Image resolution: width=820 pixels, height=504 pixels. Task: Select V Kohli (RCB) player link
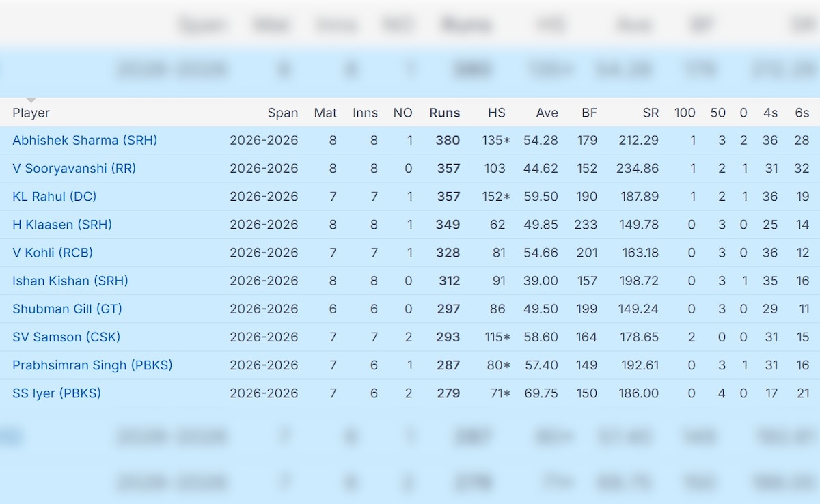53,253
